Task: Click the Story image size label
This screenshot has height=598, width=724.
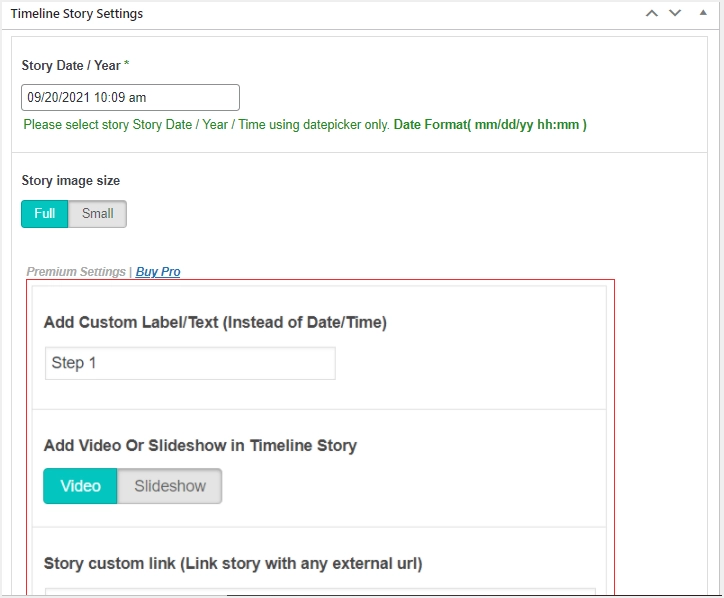Action: click(x=71, y=181)
